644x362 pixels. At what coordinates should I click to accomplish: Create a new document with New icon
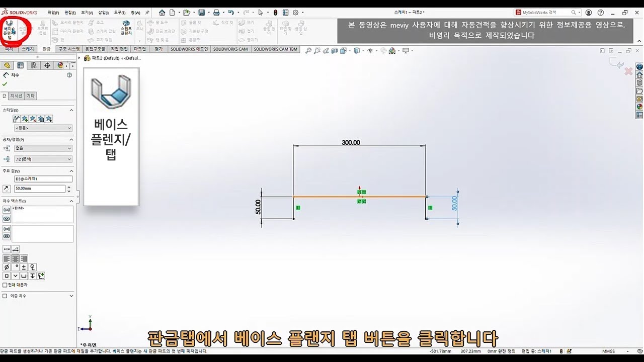(172, 13)
